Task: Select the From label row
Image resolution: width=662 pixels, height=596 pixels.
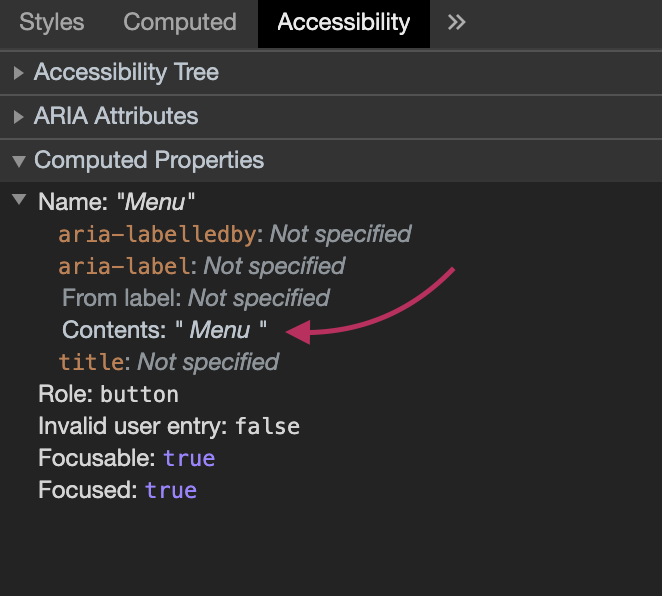Action: [196, 298]
